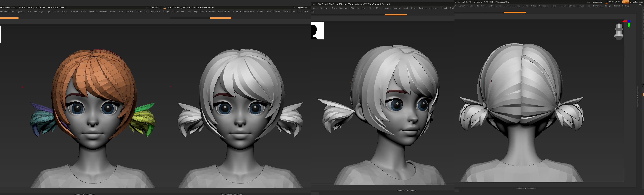Toggle the orange Menus button
Image resolution: width=644 pixels, height=195 pixels.
(x=626, y=2)
